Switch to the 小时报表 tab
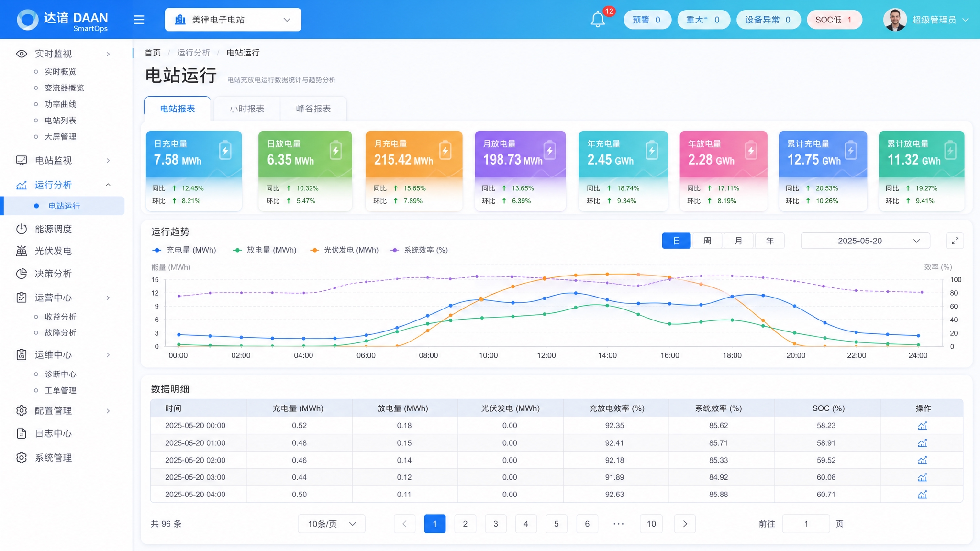This screenshot has height=551, width=980. [247, 109]
